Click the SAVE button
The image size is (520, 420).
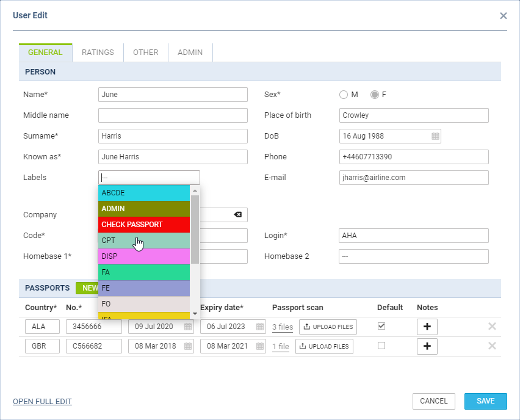coord(485,401)
